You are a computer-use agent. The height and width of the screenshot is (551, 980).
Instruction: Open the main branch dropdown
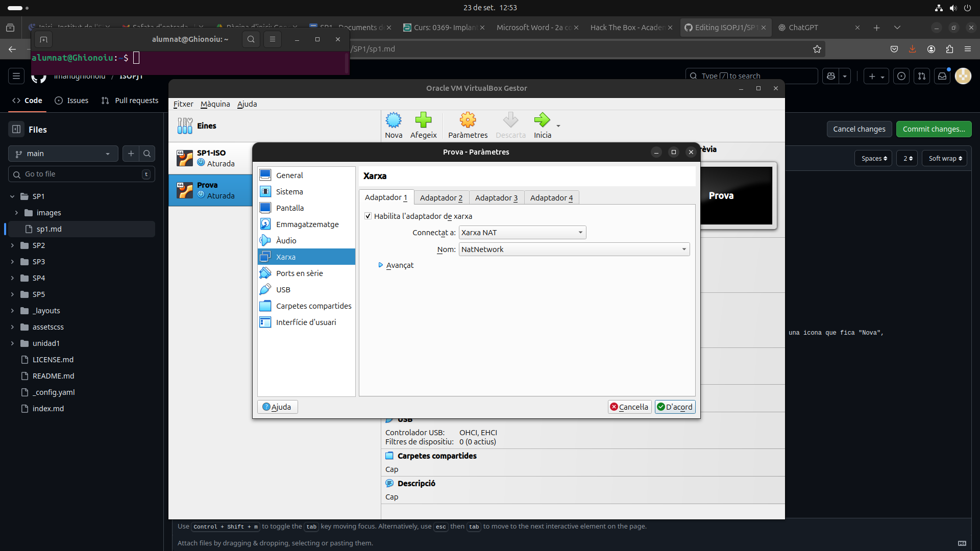coord(63,154)
